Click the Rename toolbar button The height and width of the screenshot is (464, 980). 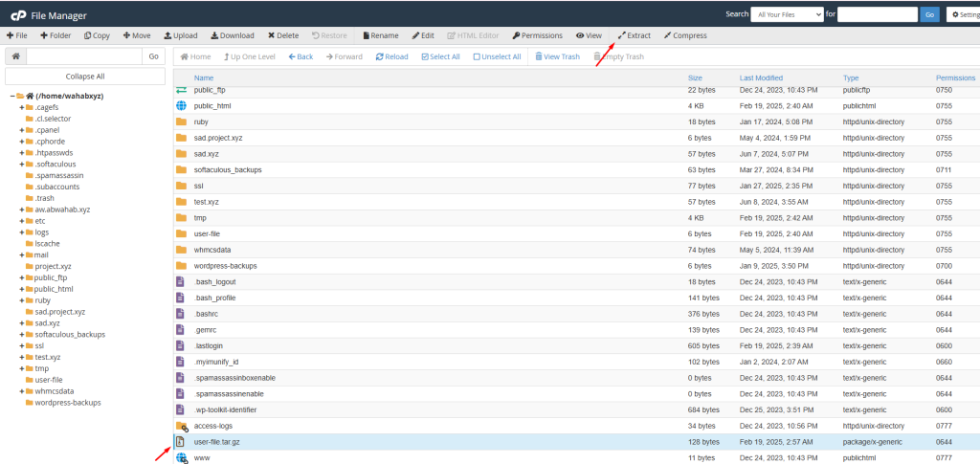(x=380, y=35)
